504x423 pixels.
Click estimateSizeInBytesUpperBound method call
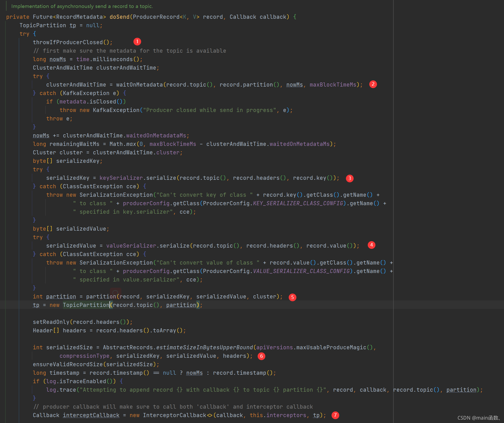click(204, 347)
